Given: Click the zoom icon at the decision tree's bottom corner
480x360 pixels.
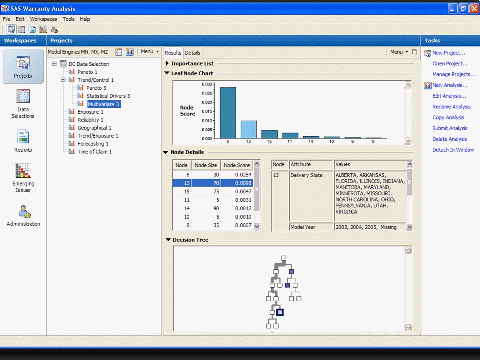Looking at the screenshot, I should [408, 327].
